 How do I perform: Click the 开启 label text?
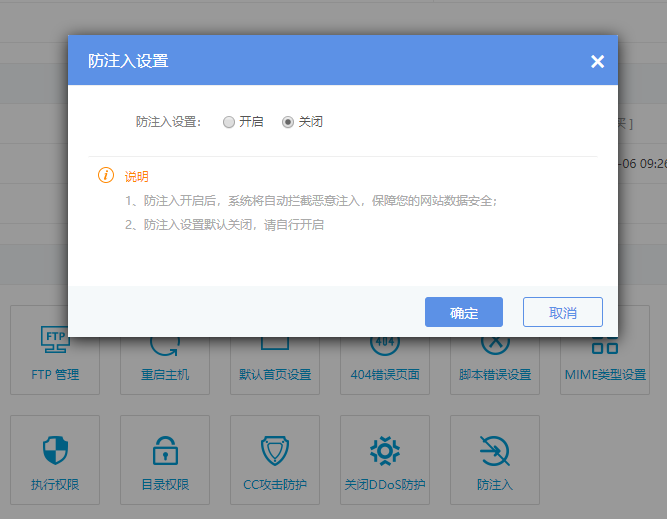click(x=251, y=122)
